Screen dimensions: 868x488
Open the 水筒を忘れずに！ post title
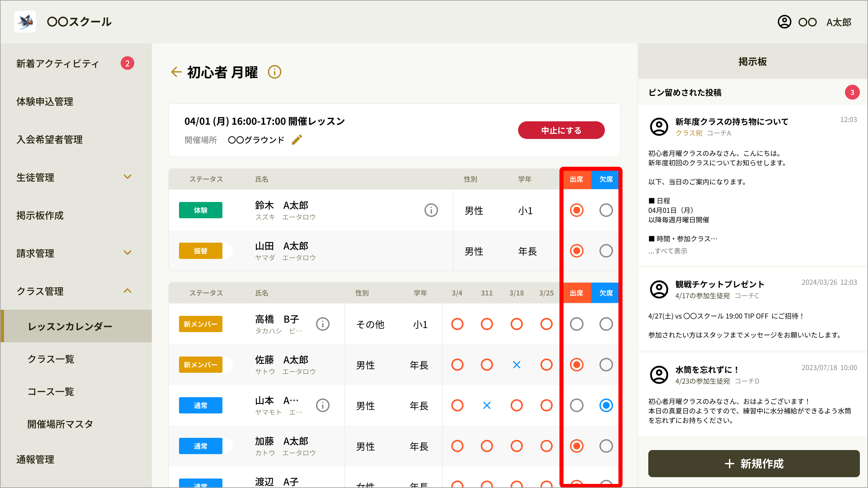coord(707,370)
